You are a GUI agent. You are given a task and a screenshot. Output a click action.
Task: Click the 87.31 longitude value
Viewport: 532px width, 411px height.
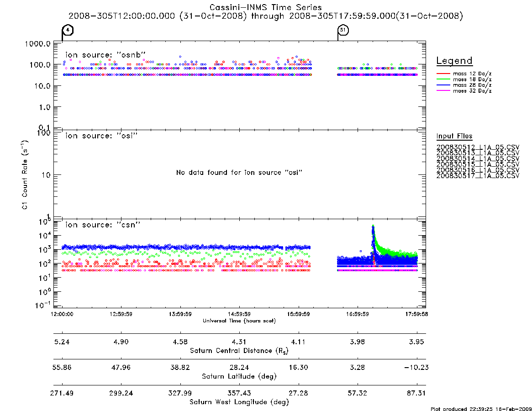click(416, 393)
